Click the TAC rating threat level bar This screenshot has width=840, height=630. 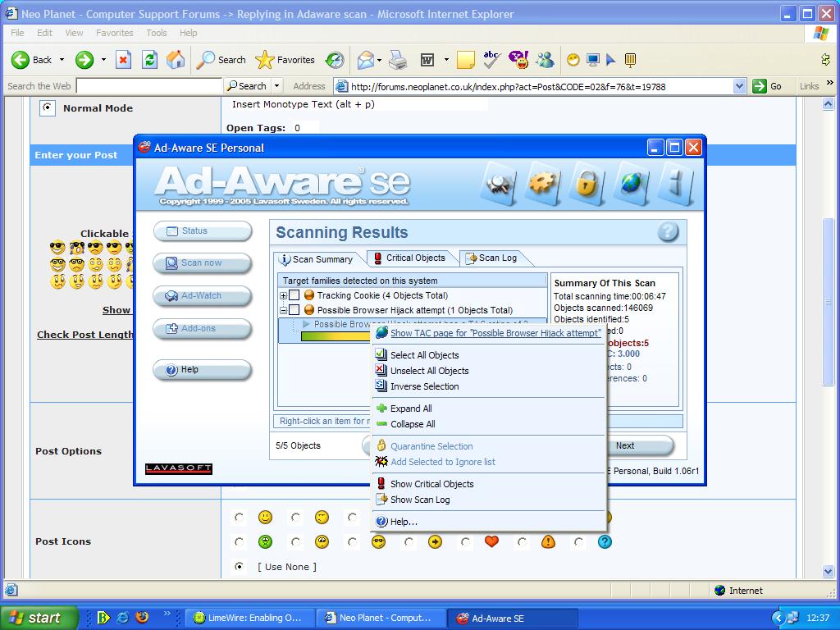pyautogui.click(x=336, y=336)
